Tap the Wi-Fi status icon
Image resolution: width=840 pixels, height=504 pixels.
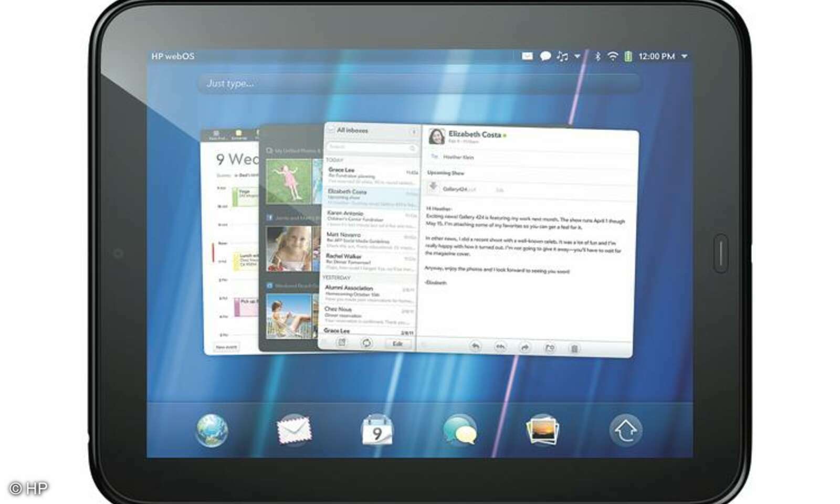[x=613, y=55]
